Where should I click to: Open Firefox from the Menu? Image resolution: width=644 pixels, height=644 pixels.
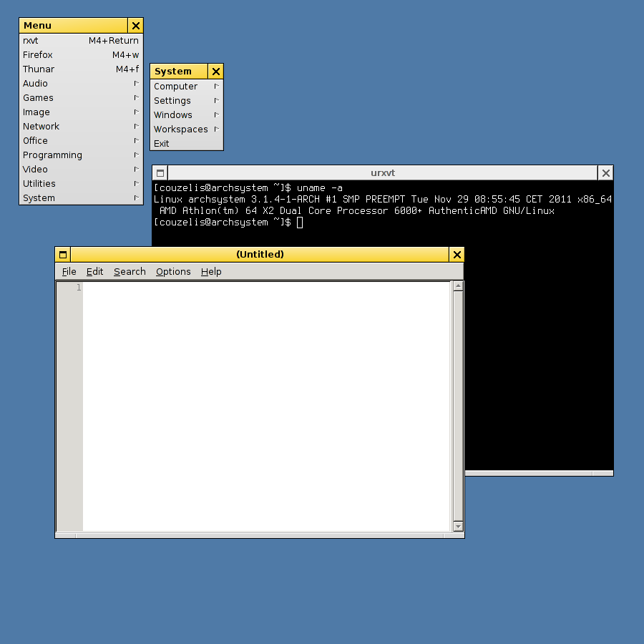tap(81, 54)
